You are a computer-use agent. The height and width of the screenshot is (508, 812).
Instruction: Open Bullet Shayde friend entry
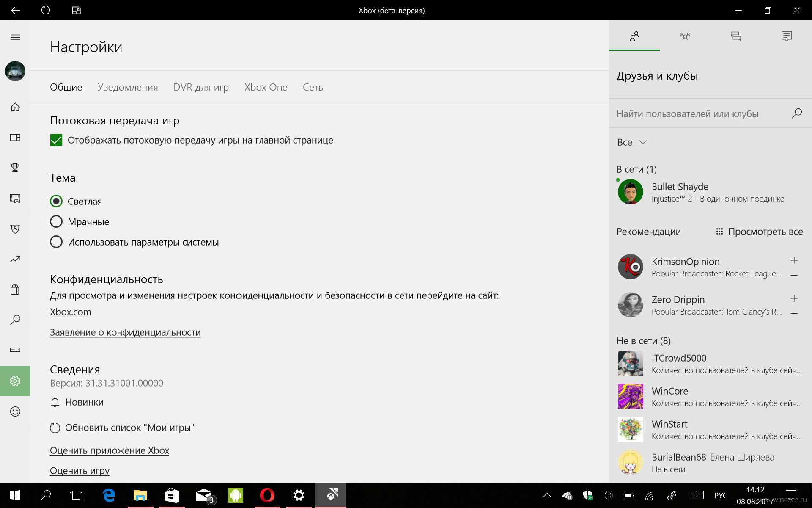click(x=710, y=192)
